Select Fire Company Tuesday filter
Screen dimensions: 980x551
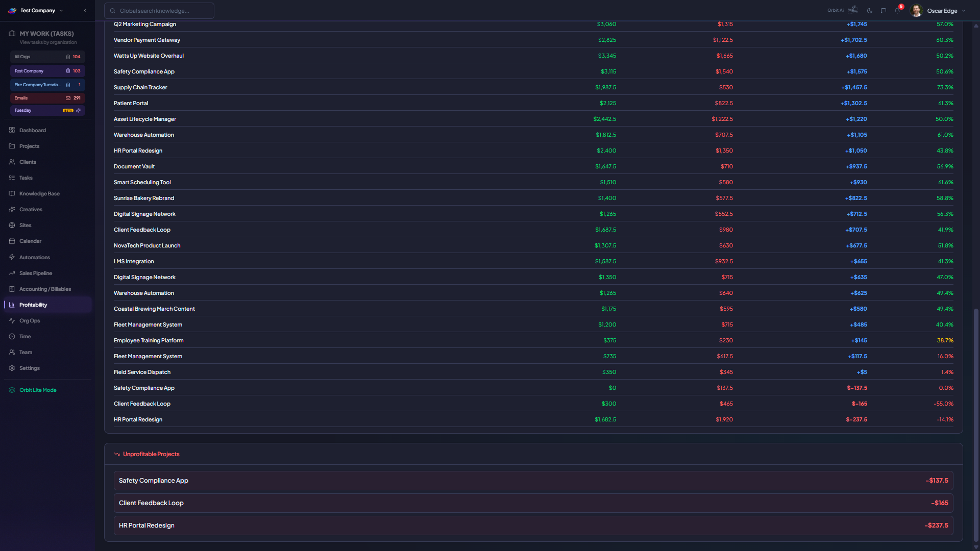(47, 85)
